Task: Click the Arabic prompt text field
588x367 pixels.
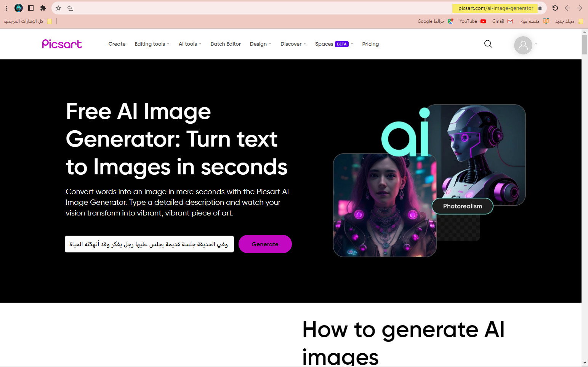Action: 149,244
